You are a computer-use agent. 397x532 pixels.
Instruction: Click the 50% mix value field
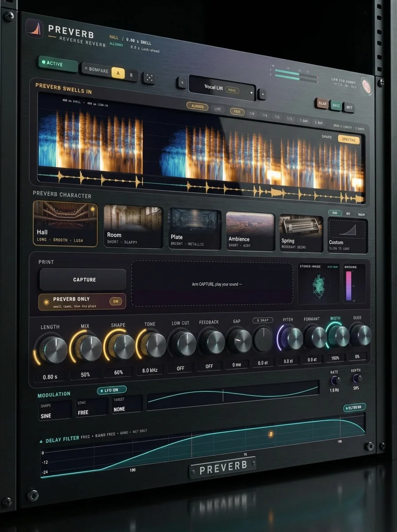[86, 374]
